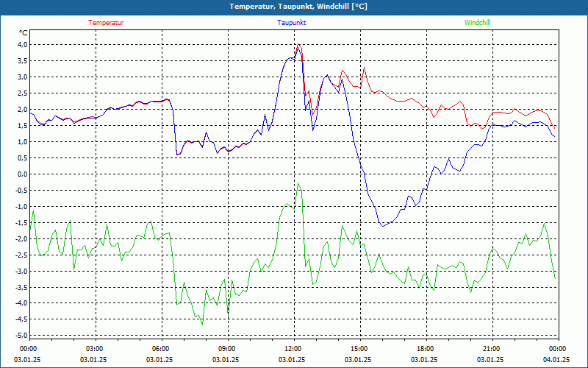Click the negative '-2,0' y-axis label
Viewport: 588px width, 368px height.
[x=22, y=238]
